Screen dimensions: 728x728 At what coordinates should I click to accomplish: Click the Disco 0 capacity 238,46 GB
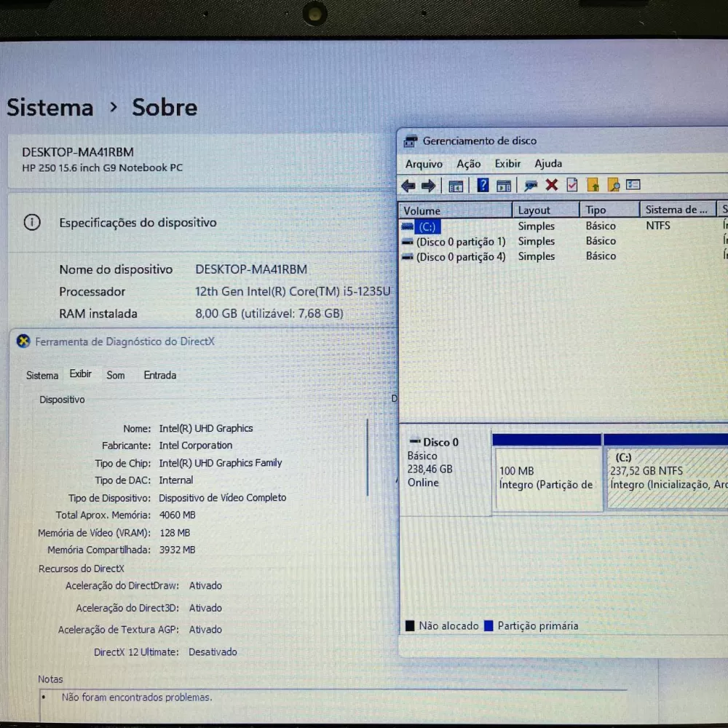tap(430, 470)
